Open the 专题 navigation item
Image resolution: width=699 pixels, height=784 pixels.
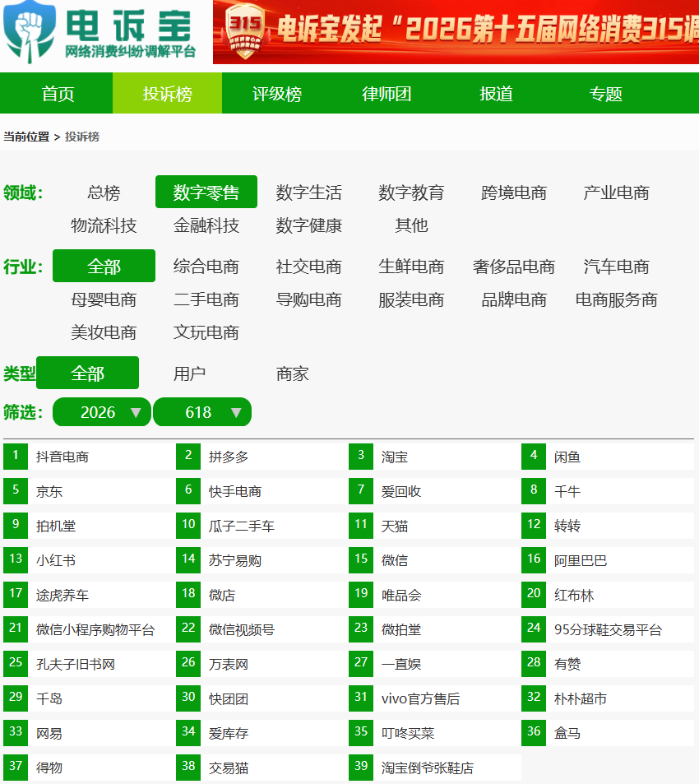click(x=605, y=94)
